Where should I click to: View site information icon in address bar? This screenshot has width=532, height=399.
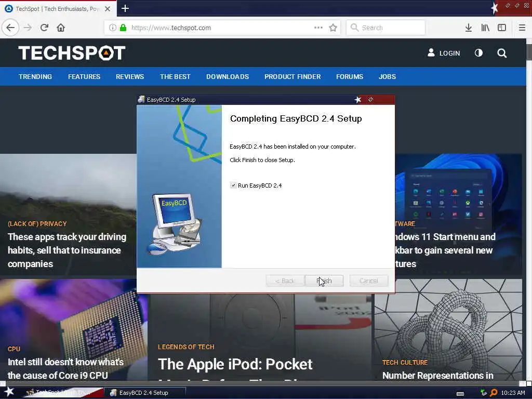(112, 28)
